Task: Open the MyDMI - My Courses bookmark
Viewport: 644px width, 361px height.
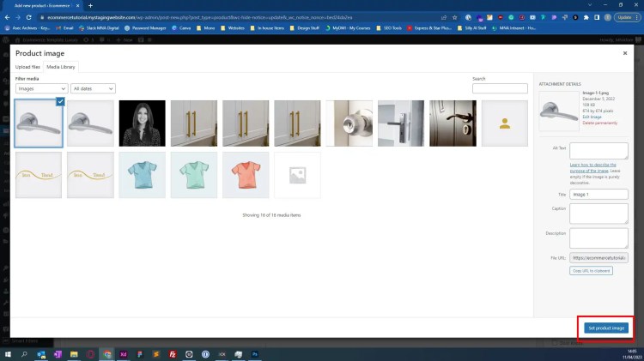Action: point(348,28)
